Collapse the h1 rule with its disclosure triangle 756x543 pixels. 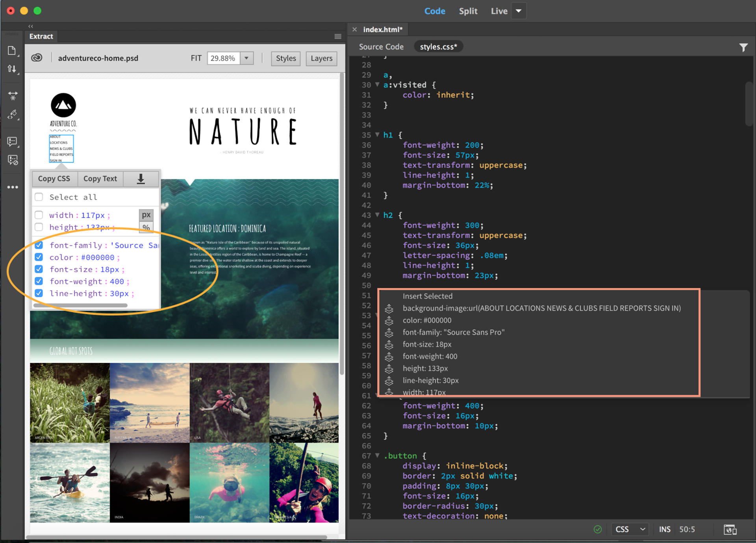click(x=377, y=135)
